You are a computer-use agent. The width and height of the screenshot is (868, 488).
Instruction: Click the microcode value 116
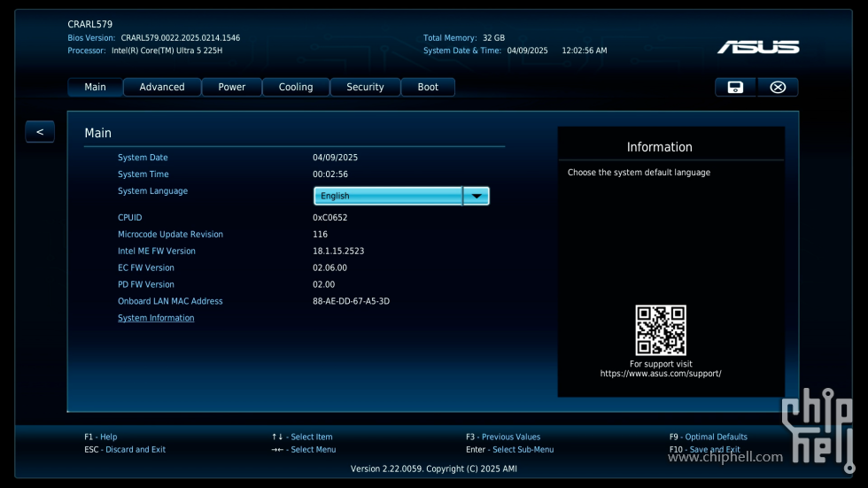[x=320, y=235]
